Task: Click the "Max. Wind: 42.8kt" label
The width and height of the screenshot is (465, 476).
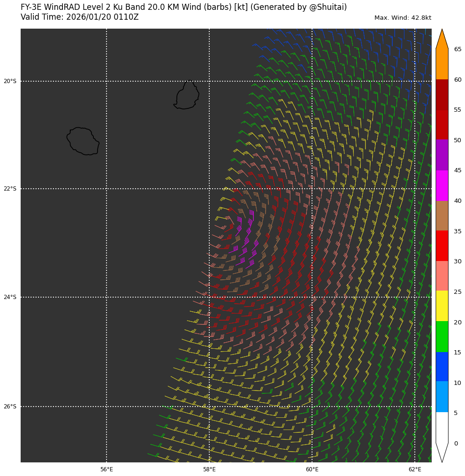Action: point(403,18)
